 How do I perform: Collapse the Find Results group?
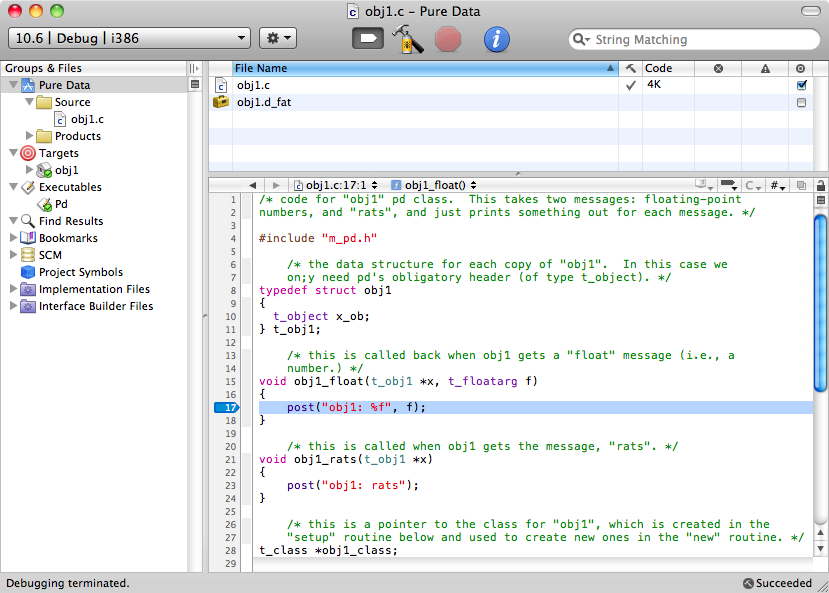coord(13,220)
